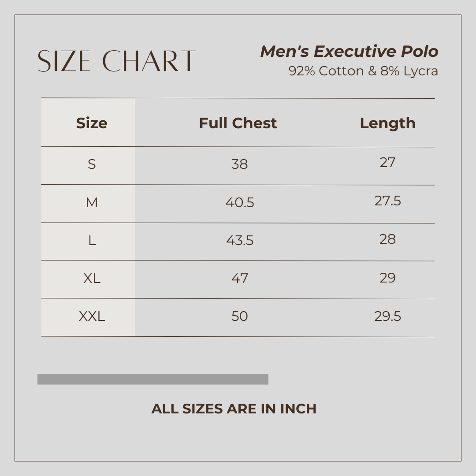Click the Men's Executive Polo heading
Viewport: 476px width, 476px height.
click(x=349, y=52)
